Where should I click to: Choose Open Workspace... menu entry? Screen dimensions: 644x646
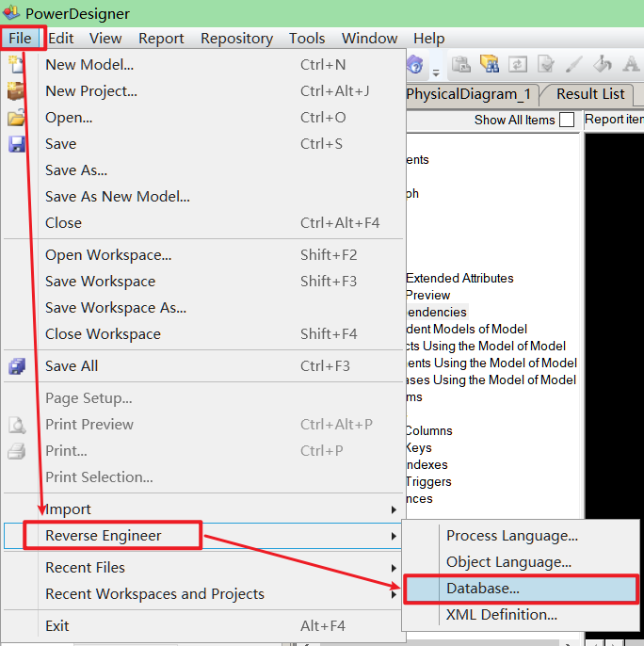(x=203, y=255)
